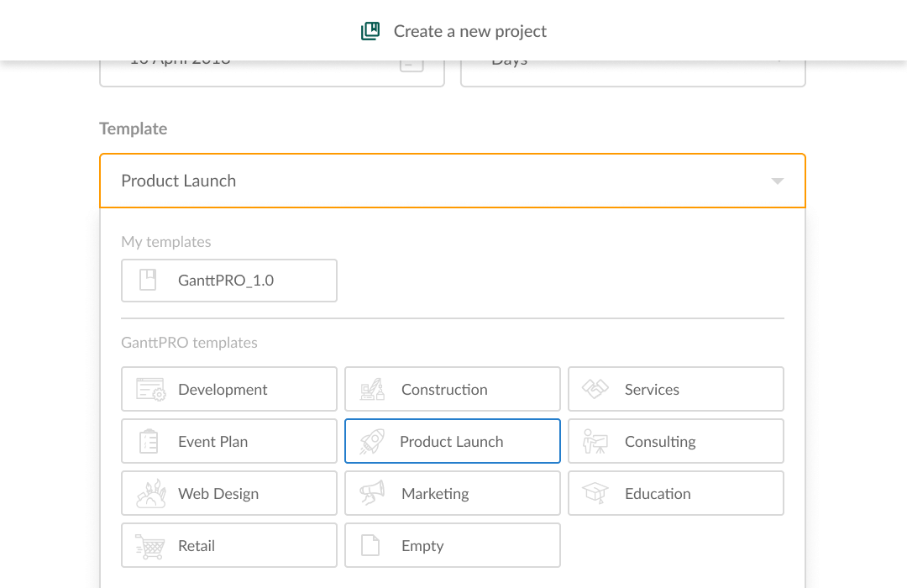This screenshot has width=907, height=588.
Task: Click the Development template browser-gear icon
Action: (151, 390)
